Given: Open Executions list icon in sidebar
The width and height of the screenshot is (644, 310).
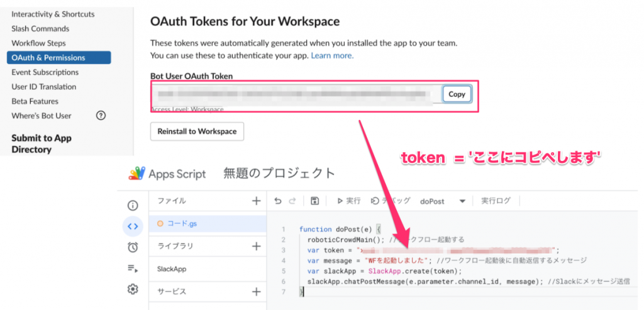Looking at the screenshot, I should point(133,268).
